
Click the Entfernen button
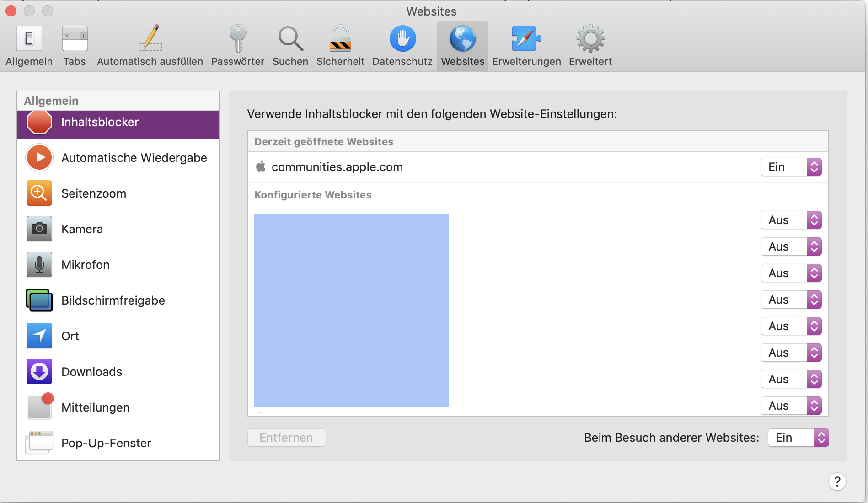point(287,438)
